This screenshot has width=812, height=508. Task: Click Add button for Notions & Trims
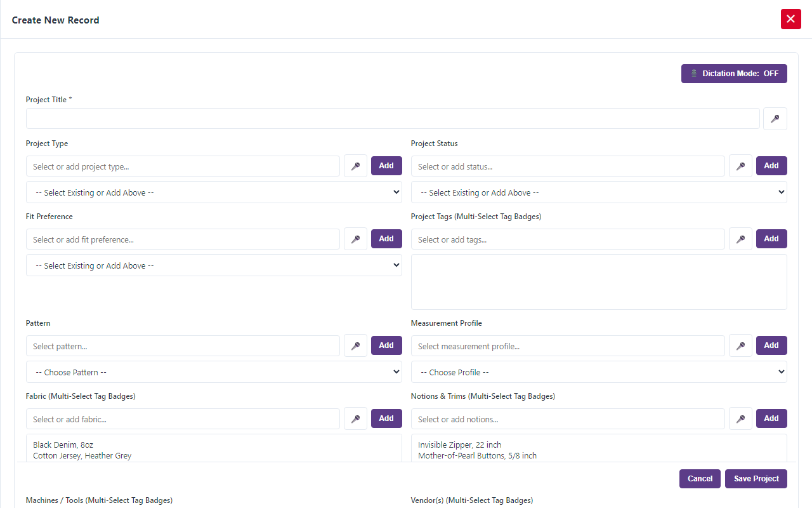click(771, 418)
